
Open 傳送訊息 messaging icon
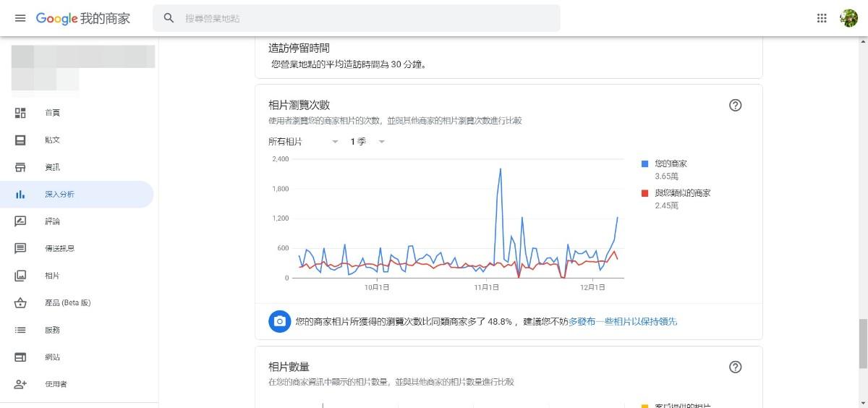coord(20,248)
